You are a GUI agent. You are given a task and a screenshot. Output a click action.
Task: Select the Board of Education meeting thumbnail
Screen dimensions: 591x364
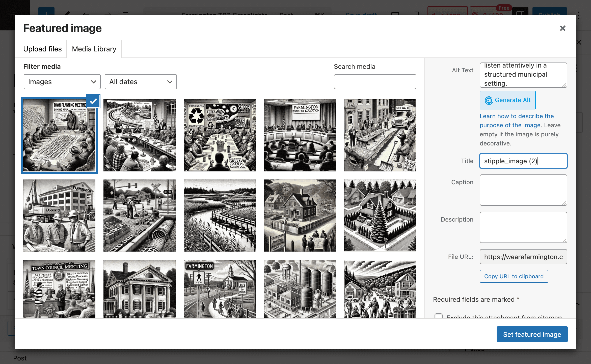point(300,135)
